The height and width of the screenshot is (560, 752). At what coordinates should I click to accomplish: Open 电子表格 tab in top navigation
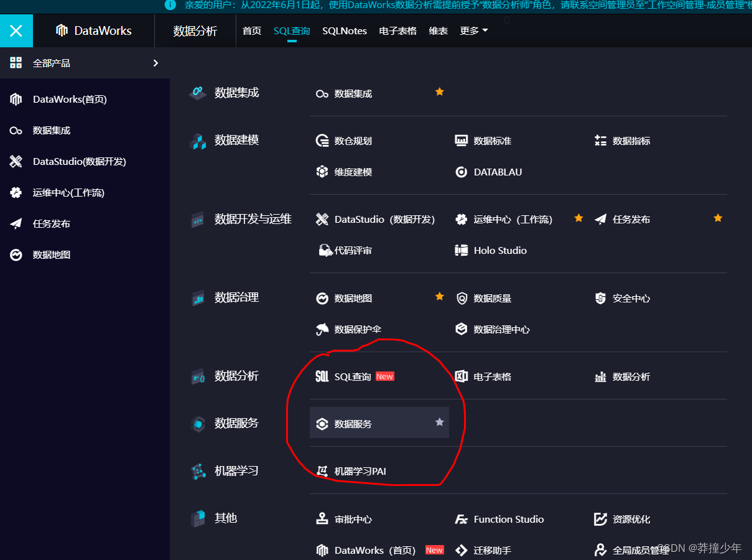[398, 30]
